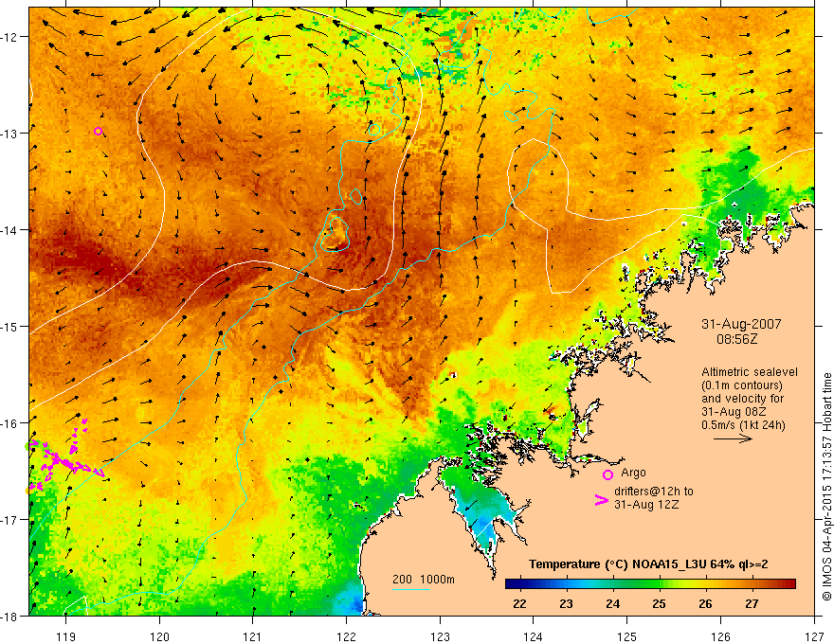Image resolution: width=834 pixels, height=644 pixels.
Task: Click the Argo legend circle icon
Action: (x=607, y=474)
